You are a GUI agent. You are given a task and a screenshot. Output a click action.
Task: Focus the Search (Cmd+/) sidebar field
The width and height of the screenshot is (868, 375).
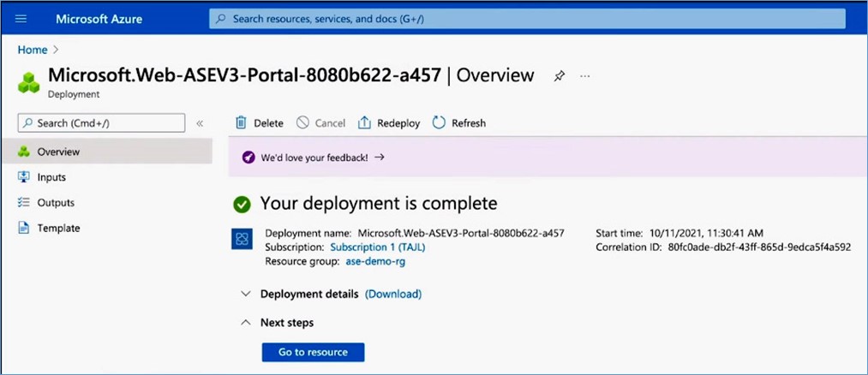click(x=101, y=122)
